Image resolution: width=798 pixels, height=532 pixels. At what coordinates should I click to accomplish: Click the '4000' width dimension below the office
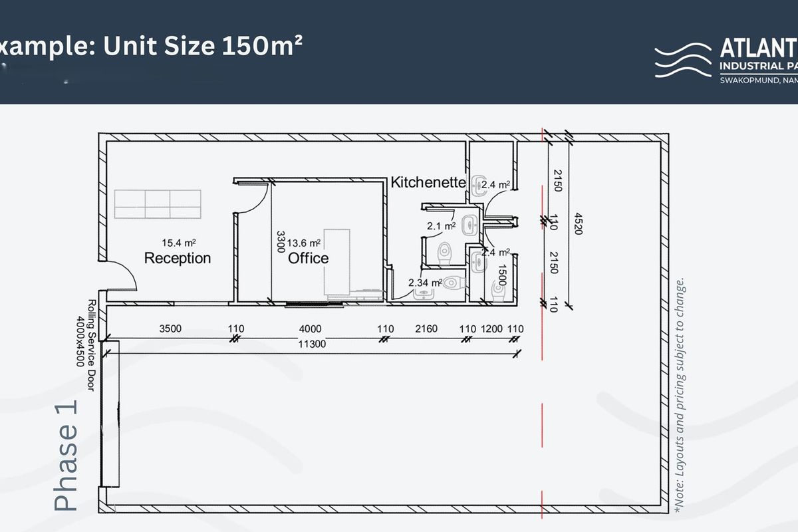click(x=310, y=329)
